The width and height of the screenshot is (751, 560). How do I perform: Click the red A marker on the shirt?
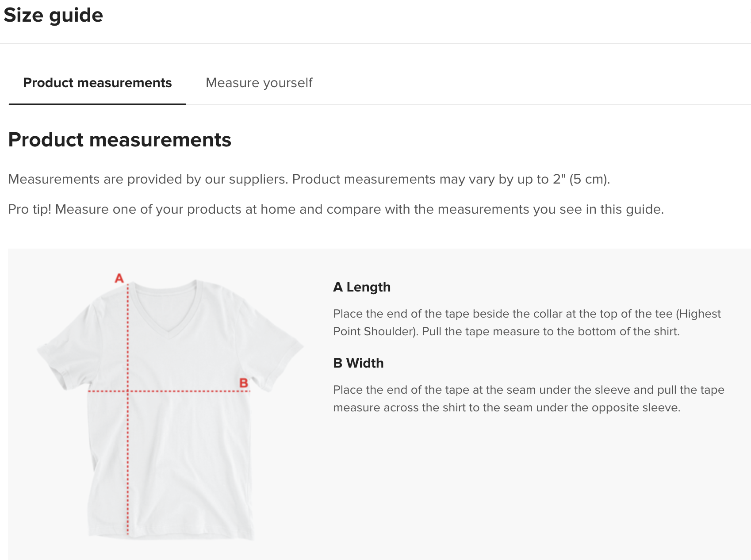coord(119,278)
